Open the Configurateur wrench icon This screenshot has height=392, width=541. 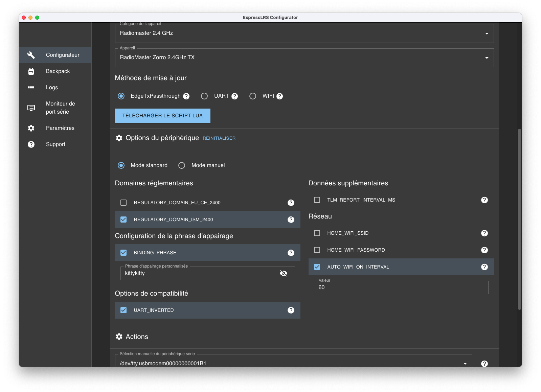pos(31,55)
